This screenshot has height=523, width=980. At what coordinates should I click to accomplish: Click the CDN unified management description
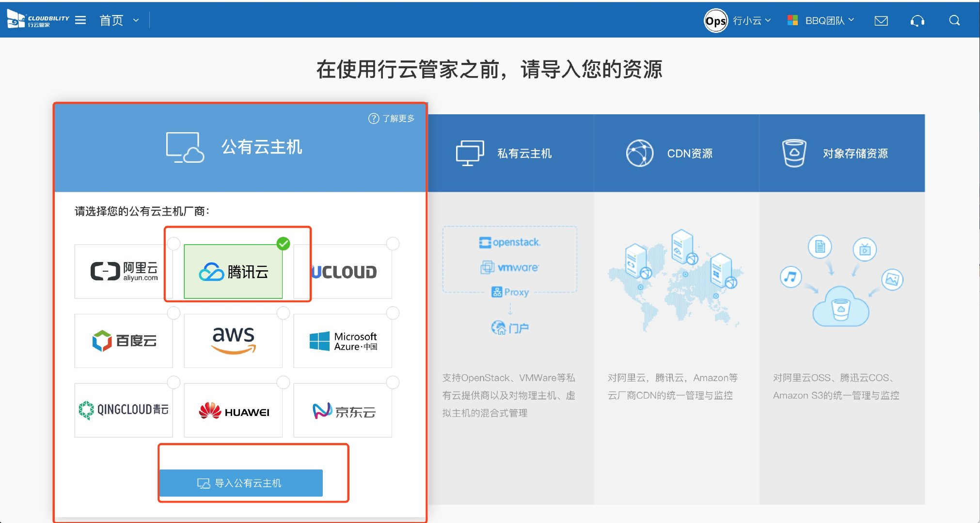673,386
